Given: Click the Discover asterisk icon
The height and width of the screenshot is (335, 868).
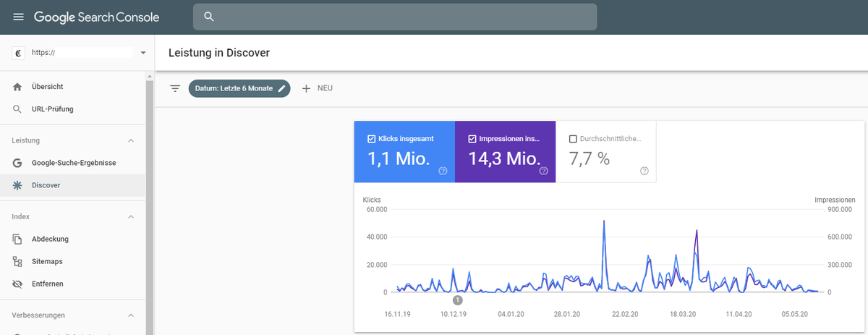Looking at the screenshot, I should pyautogui.click(x=18, y=185).
